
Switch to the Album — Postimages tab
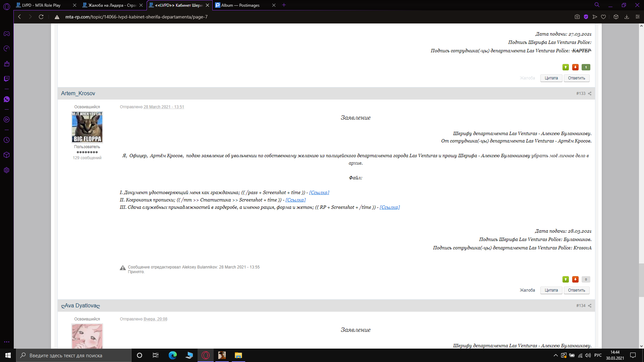pos(240,5)
